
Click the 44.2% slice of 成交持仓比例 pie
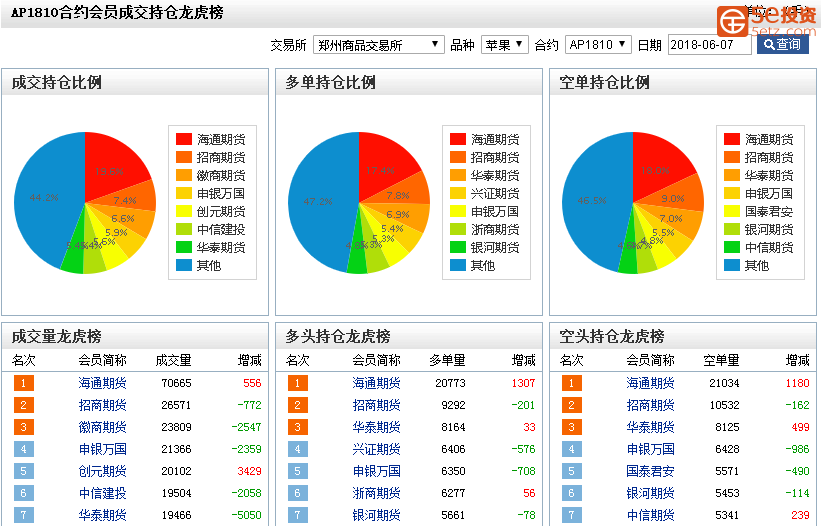pos(44,198)
